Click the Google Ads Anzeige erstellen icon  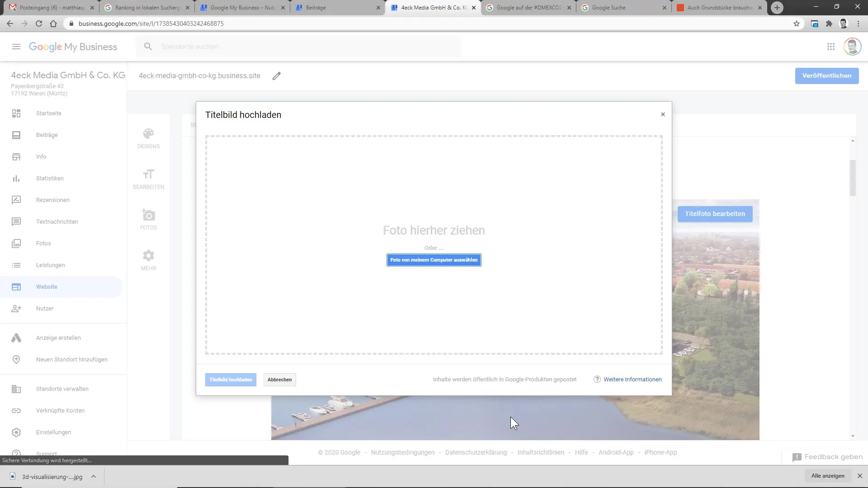click(16, 338)
